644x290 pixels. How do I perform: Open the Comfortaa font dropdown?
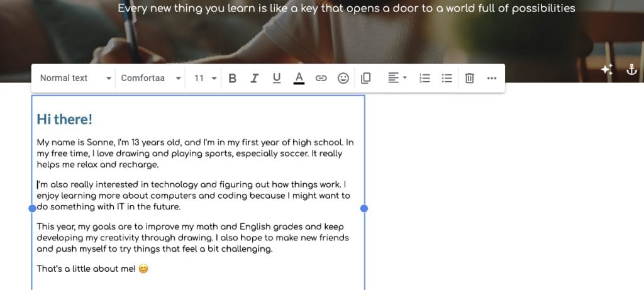pyautogui.click(x=150, y=78)
